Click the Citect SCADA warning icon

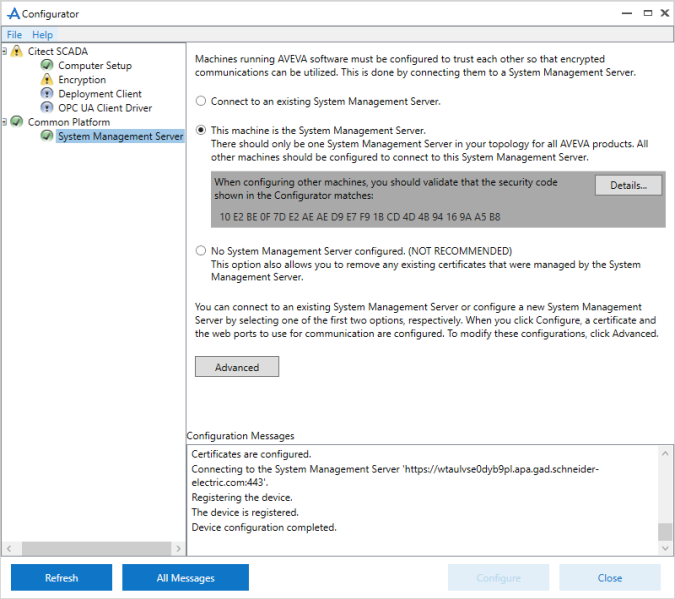pos(17,52)
